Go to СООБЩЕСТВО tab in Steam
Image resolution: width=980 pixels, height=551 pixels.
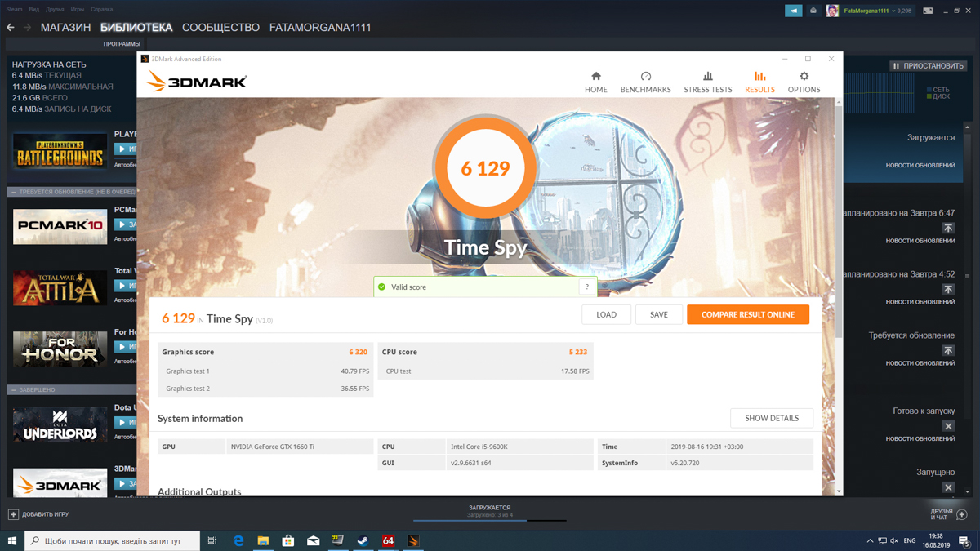point(220,27)
